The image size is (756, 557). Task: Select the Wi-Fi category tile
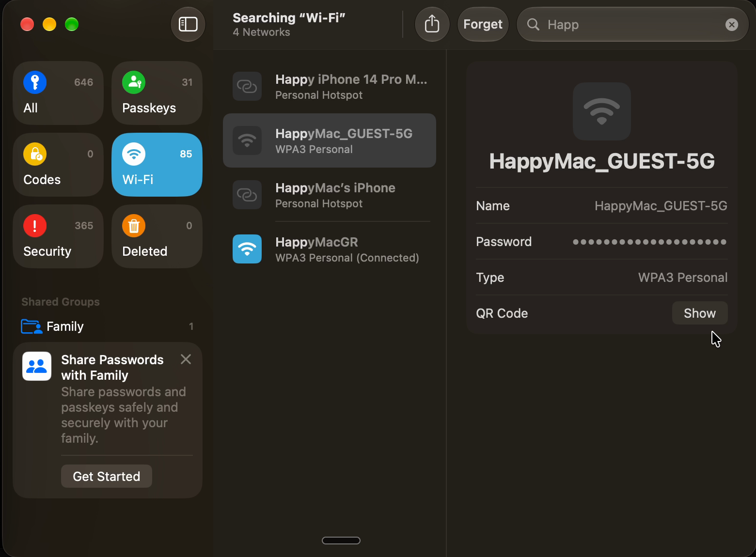(157, 165)
